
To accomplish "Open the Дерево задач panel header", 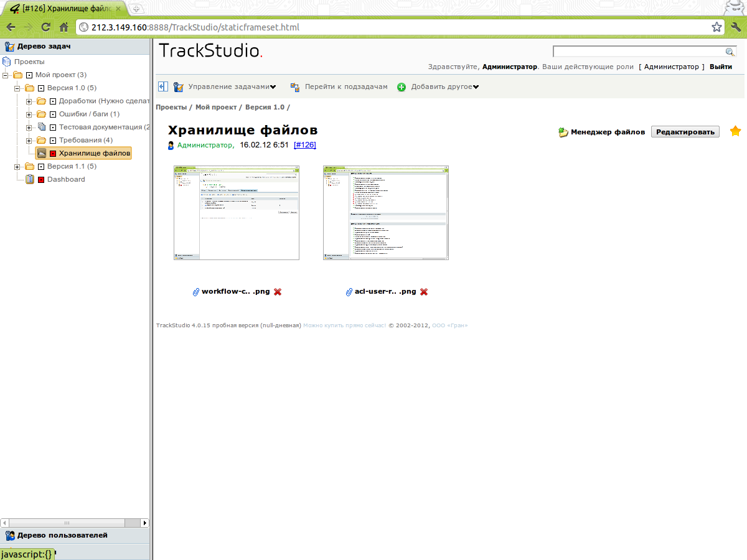I will click(x=75, y=46).
